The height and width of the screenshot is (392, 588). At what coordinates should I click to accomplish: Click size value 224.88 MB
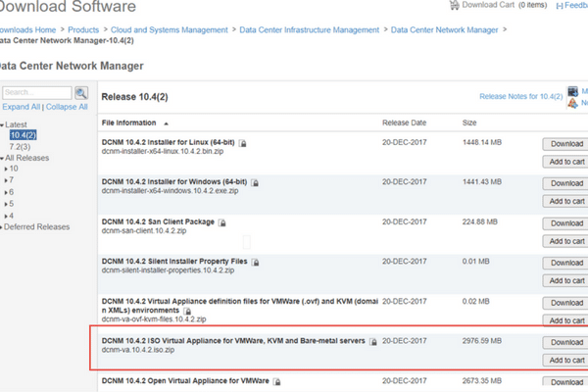click(479, 222)
